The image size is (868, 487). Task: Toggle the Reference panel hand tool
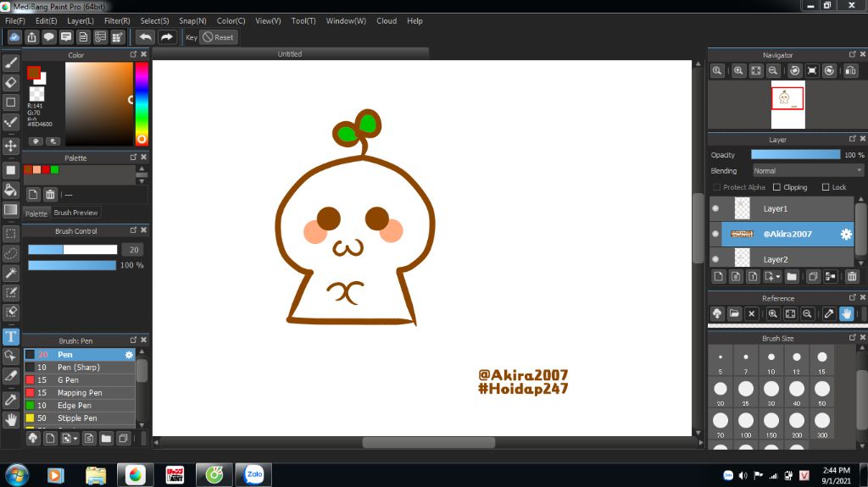(847, 313)
